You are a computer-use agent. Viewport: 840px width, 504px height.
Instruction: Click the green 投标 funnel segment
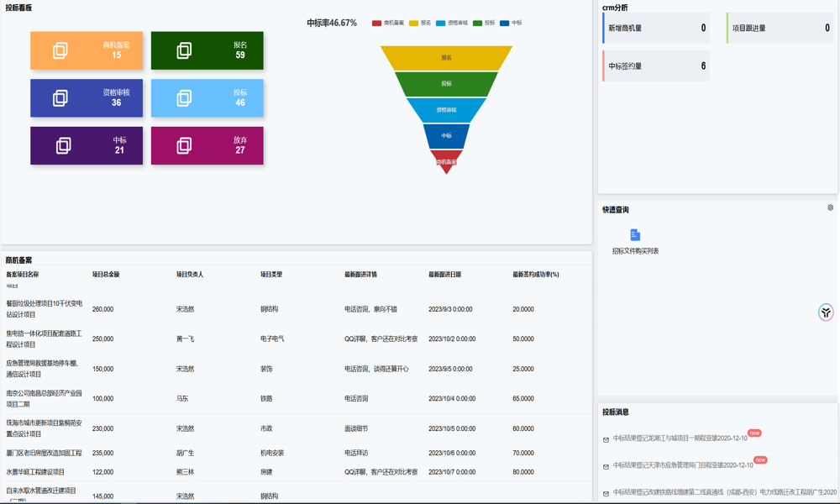446,84
